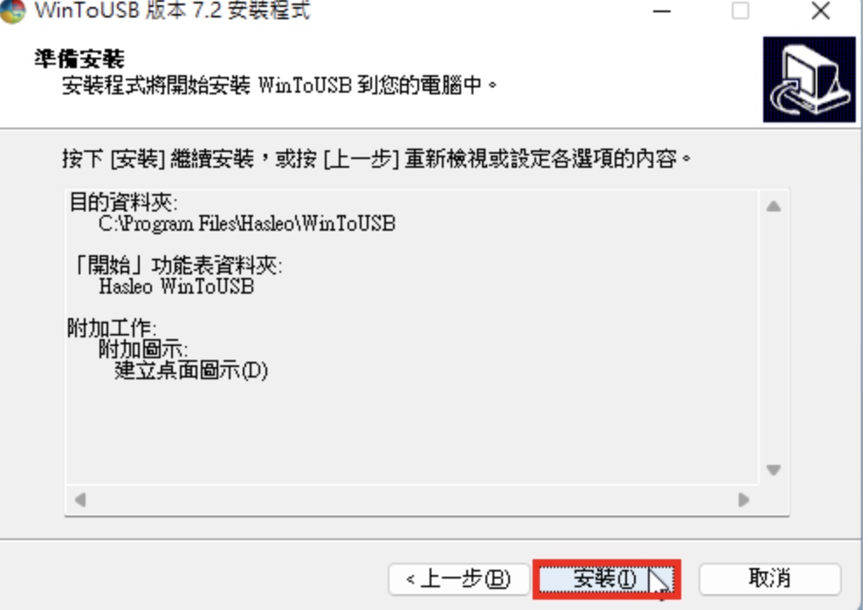Click the C:\Program Files\Hasleo\WinToUSB path line

click(x=247, y=224)
